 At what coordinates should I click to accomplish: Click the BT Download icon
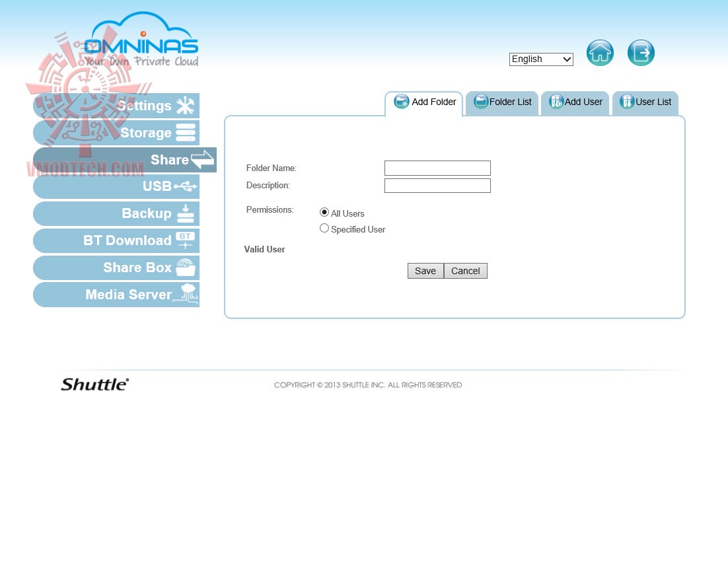point(185,240)
